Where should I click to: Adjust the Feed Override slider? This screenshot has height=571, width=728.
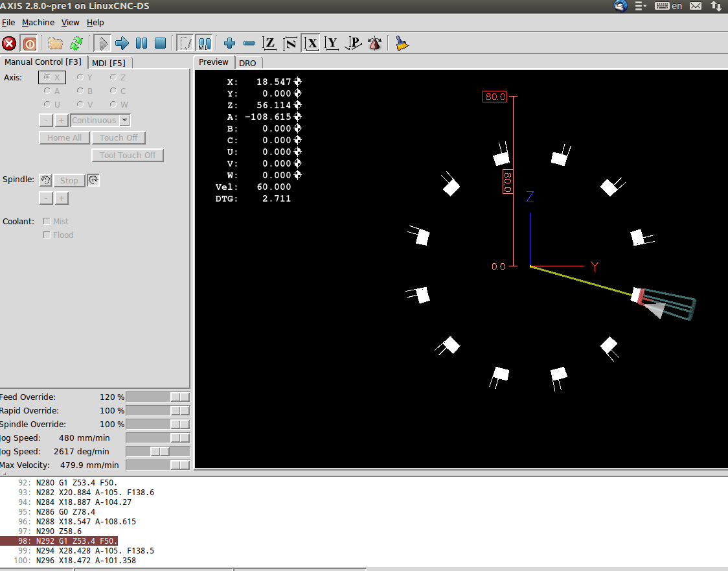(179, 397)
